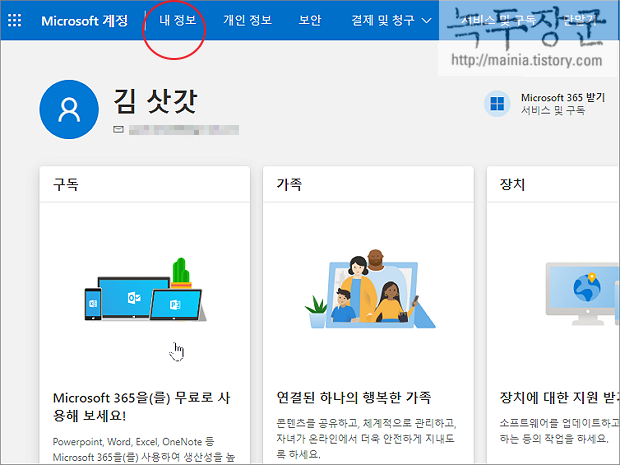This screenshot has width=620, height=465.
Task: Go to the 보안 tab
Action: pyautogui.click(x=310, y=20)
